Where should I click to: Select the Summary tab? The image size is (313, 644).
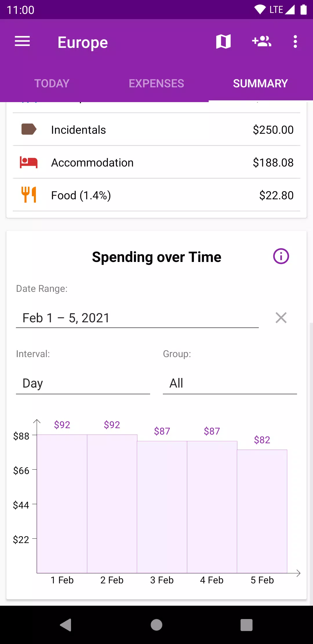click(260, 84)
